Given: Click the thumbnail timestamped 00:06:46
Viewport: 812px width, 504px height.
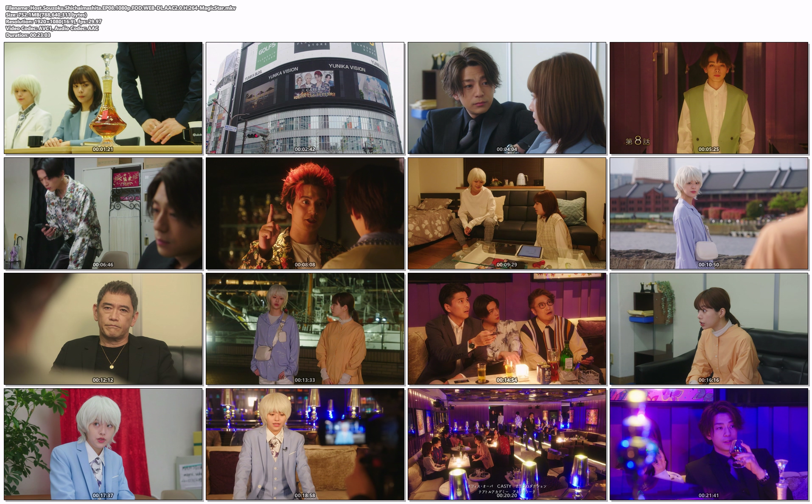Looking at the screenshot, I should coord(103,213).
